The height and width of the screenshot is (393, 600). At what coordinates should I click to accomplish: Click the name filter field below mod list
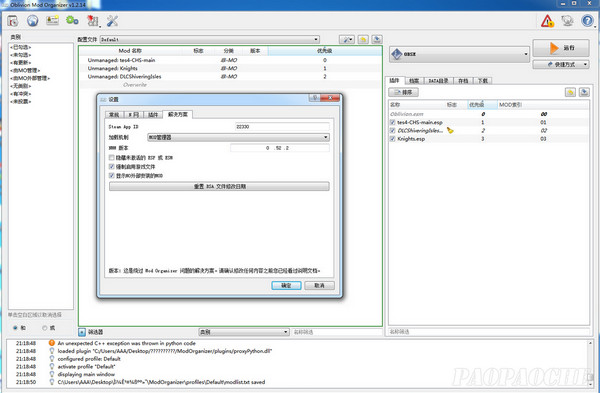click(x=337, y=332)
